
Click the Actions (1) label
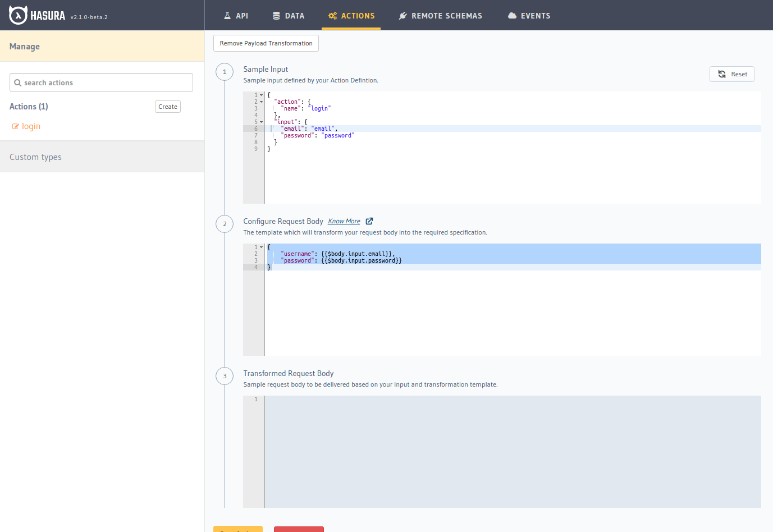[x=29, y=107]
